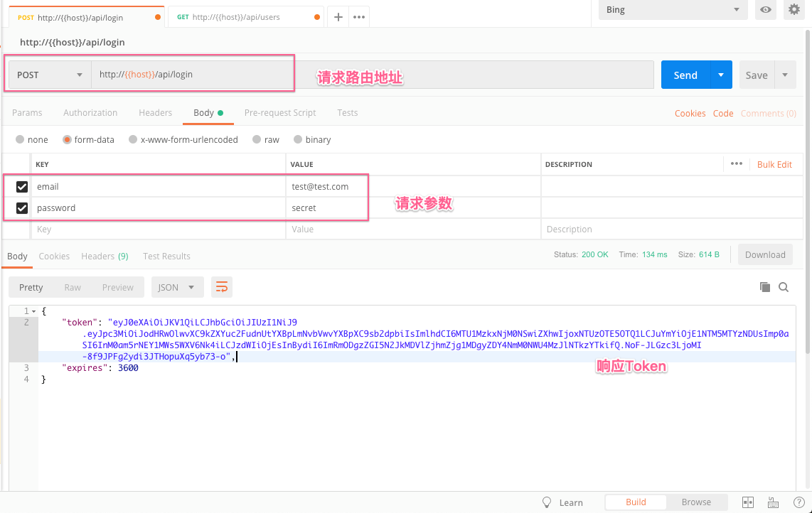Show the response Body tab

(17, 256)
